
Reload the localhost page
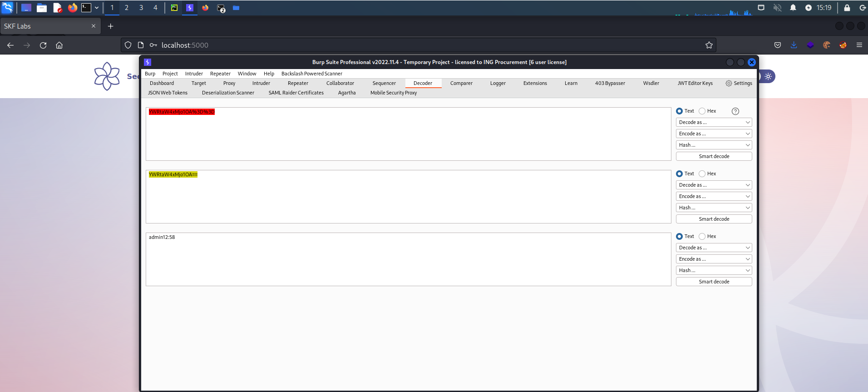click(x=43, y=45)
